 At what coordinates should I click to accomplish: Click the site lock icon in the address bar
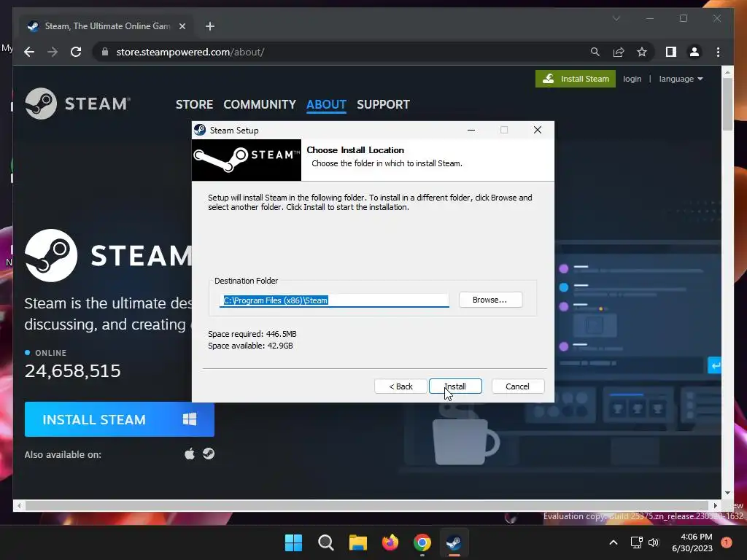pos(105,52)
